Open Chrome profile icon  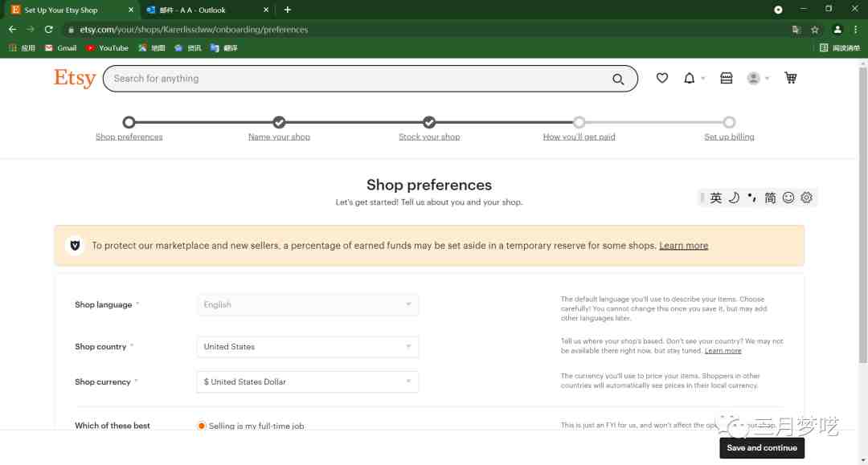point(837,30)
